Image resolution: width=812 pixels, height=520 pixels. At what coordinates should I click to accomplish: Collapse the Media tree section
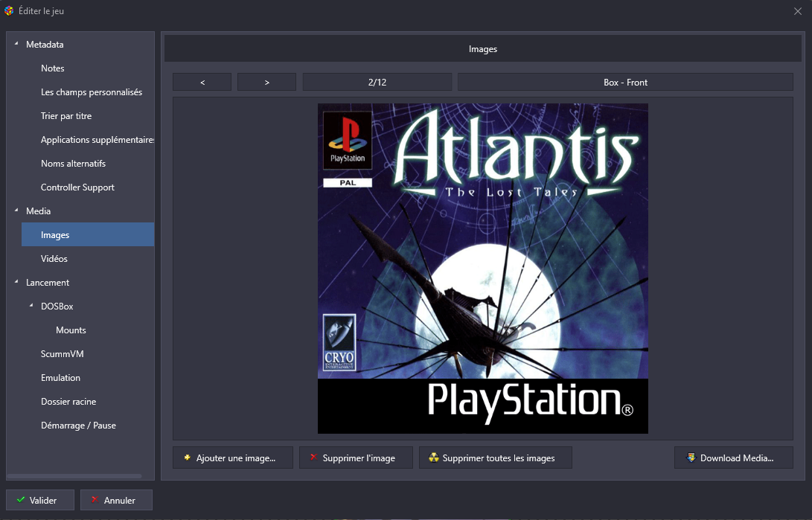(16, 211)
